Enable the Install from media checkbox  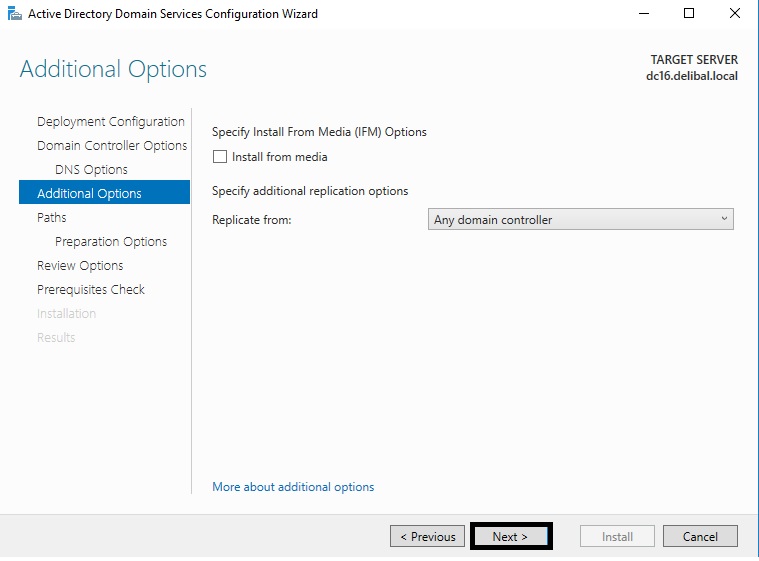coord(220,157)
